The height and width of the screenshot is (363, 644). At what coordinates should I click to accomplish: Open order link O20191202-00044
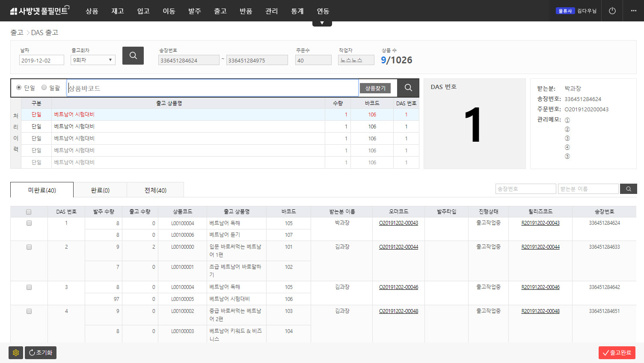398,247
